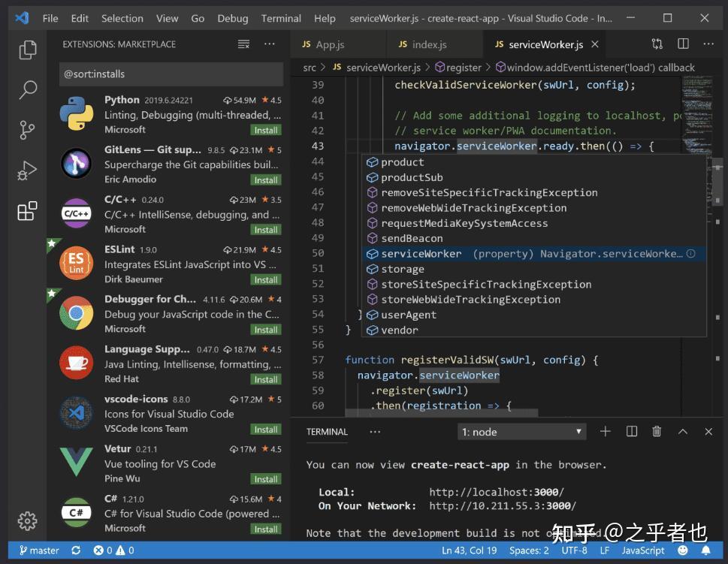Open the Selection menu

(x=122, y=18)
